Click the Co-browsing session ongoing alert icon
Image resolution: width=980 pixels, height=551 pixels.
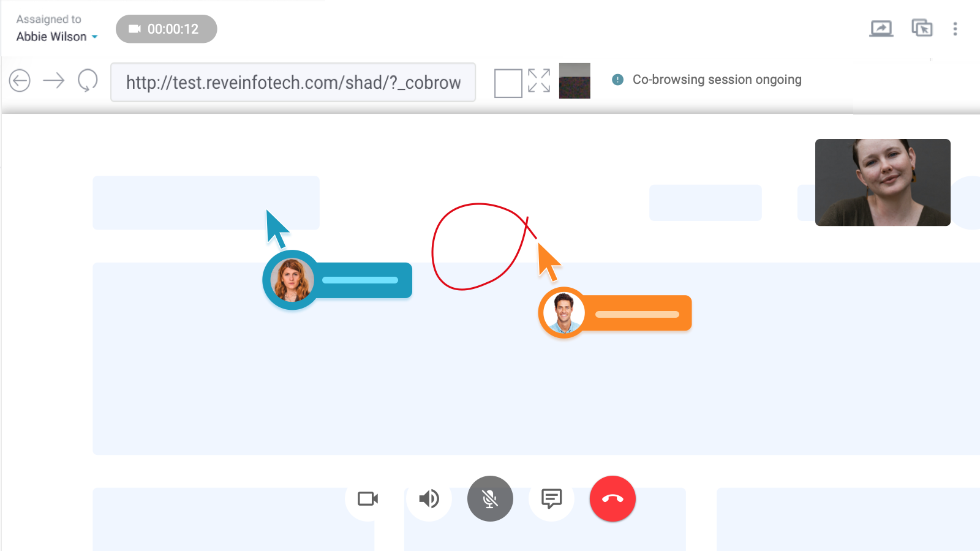[617, 79]
